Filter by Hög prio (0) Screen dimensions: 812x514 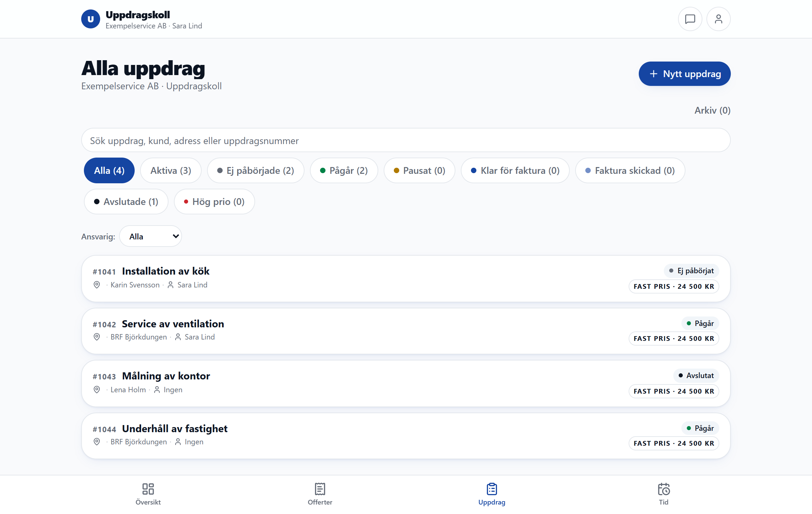215,202
